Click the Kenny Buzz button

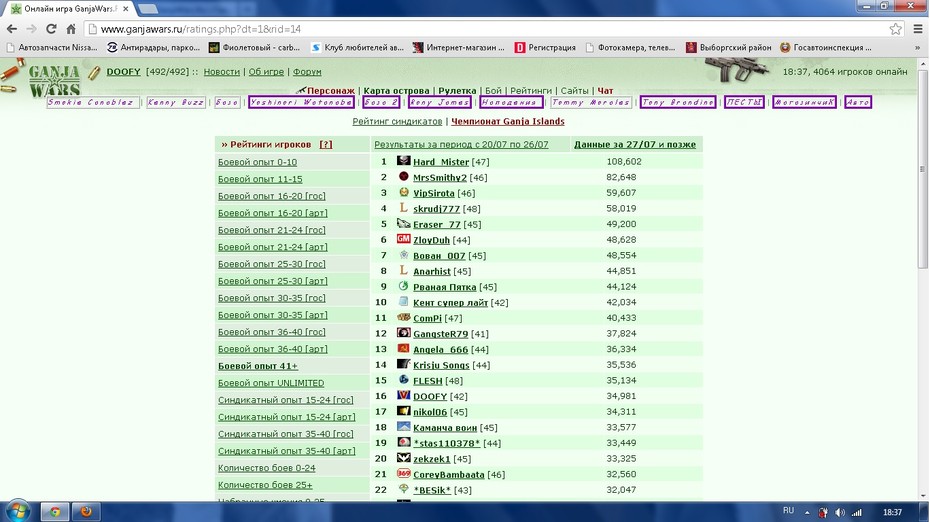pyautogui.click(x=176, y=102)
